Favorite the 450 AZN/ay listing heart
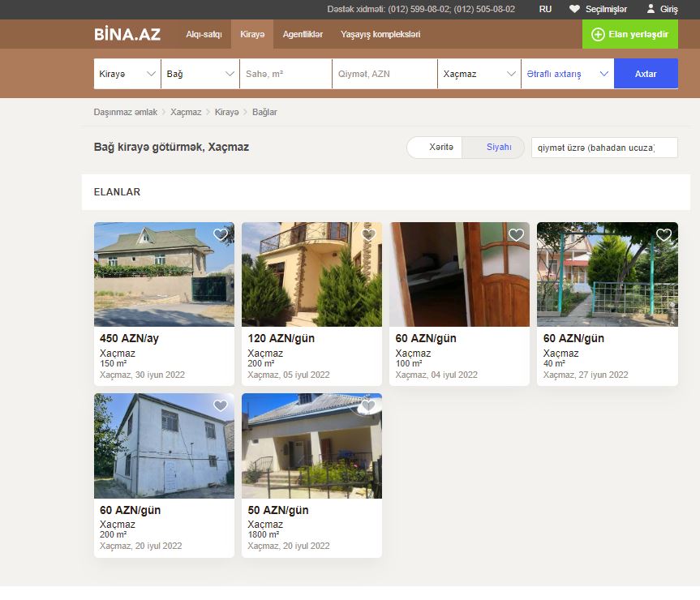Image resolution: width=700 pixels, height=600 pixels. click(x=221, y=234)
